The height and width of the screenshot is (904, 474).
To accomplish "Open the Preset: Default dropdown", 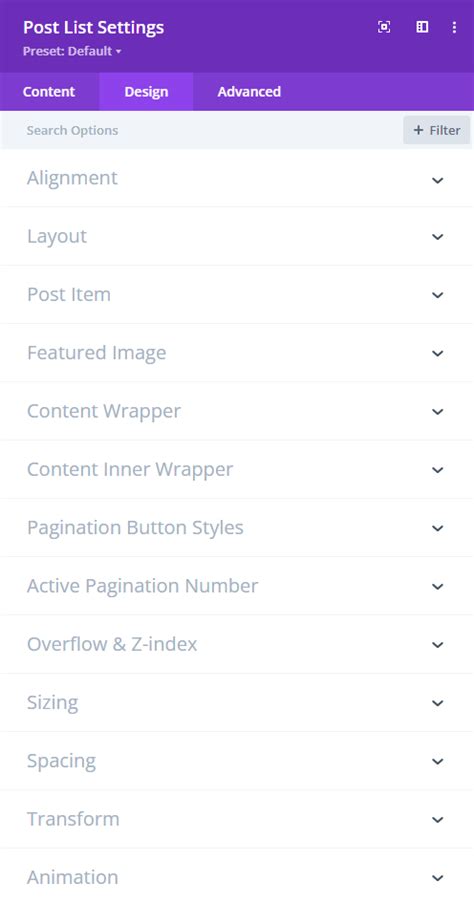I will (72, 51).
